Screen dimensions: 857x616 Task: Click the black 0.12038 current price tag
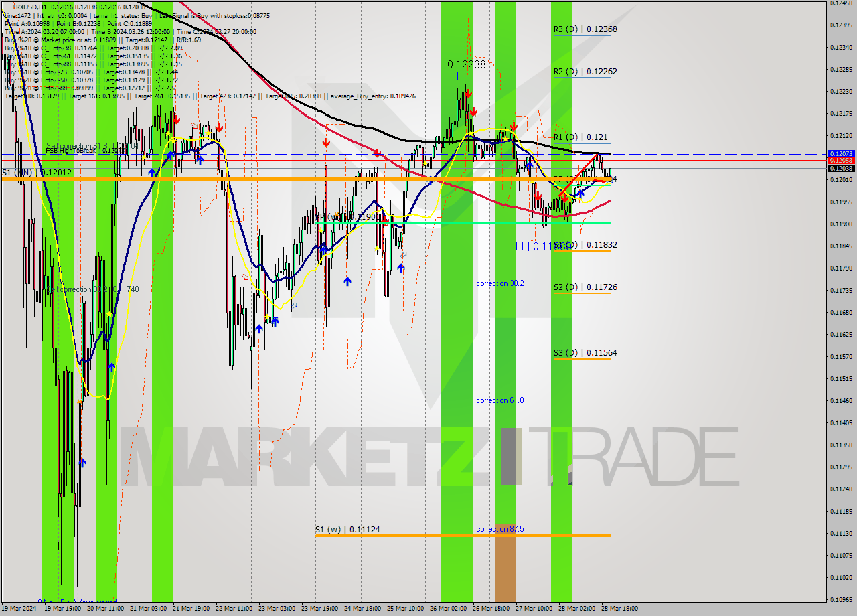pos(841,168)
